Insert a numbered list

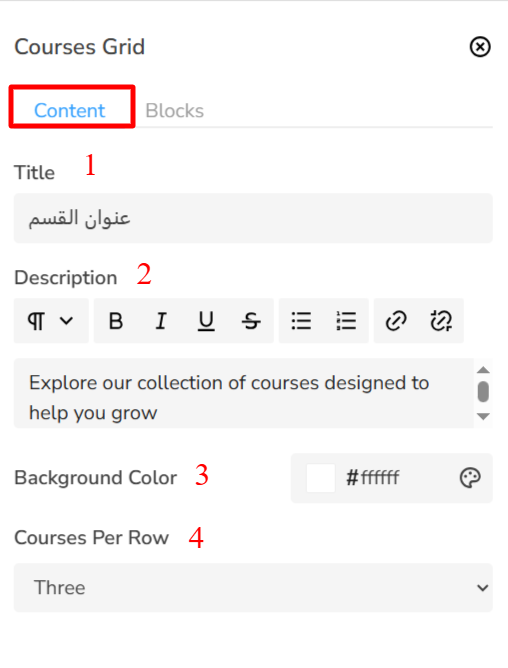tap(346, 321)
